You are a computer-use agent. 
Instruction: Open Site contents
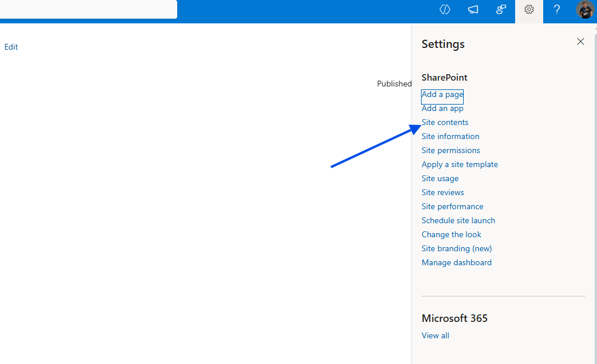[445, 122]
